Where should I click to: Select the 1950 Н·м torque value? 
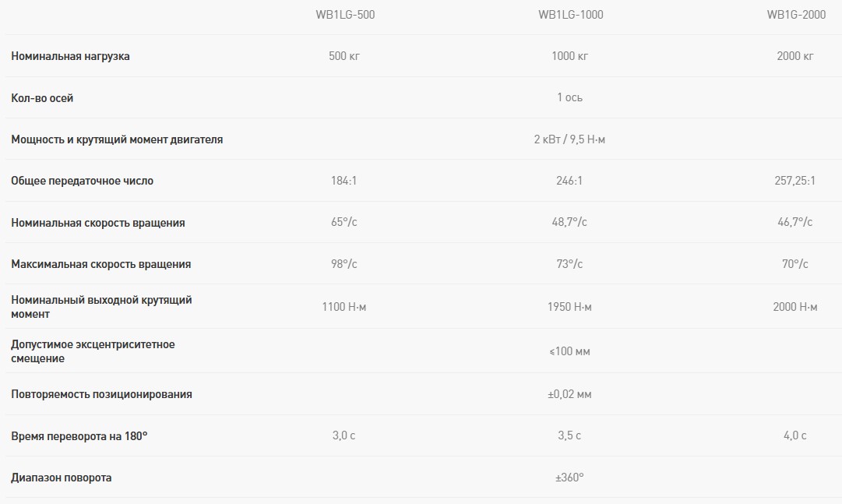pyautogui.click(x=569, y=307)
